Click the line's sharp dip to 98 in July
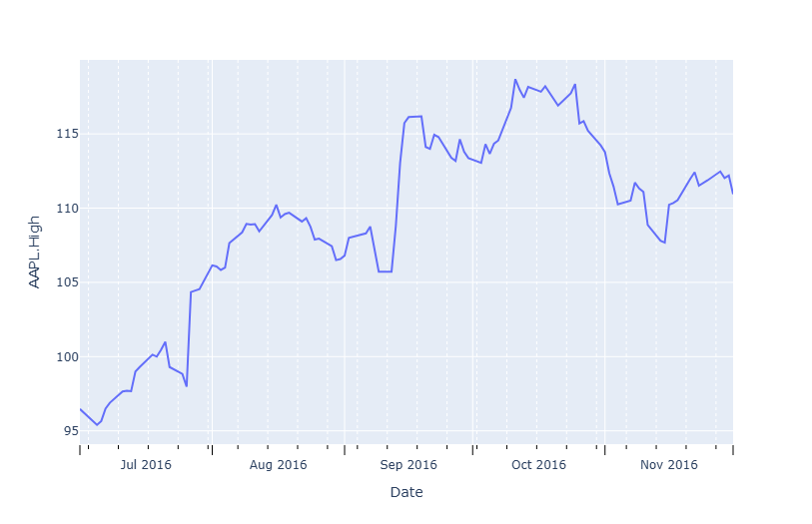The image size is (812, 524). coord(187,386)
